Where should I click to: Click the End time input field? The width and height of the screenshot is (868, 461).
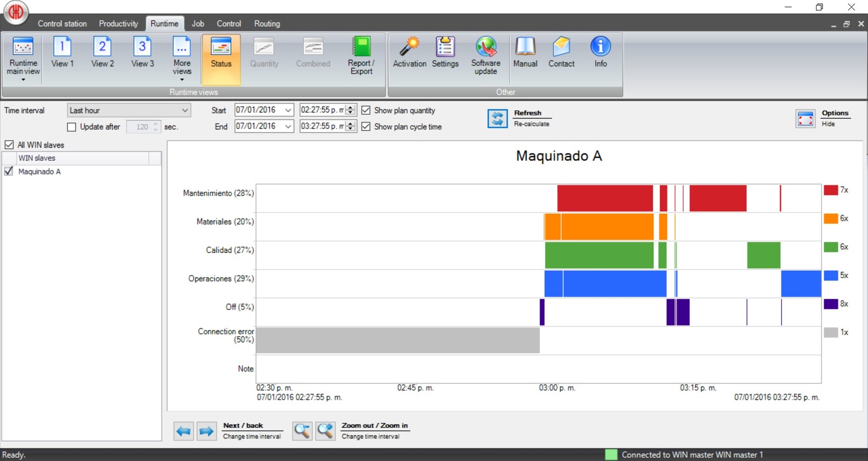point(322,126)
